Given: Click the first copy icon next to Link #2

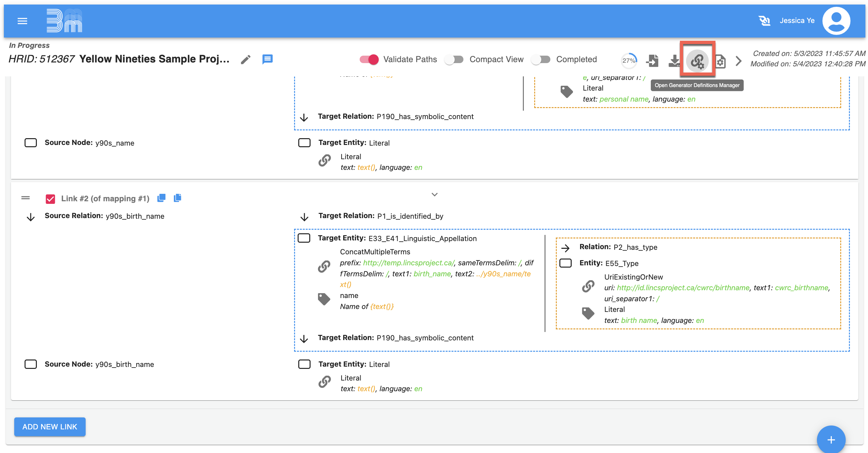Looking at the screenshot, I should pyautogui.click(x=161, y=198).
